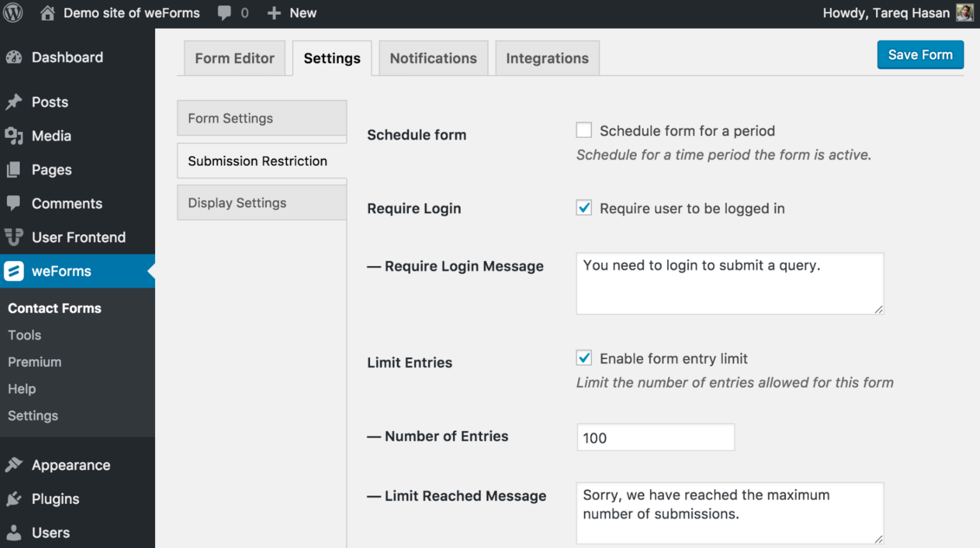Click the Plugins icon in the sidebar
This screenshot has height=548, width=980.
pyautogui.click(x=15, y=498)
